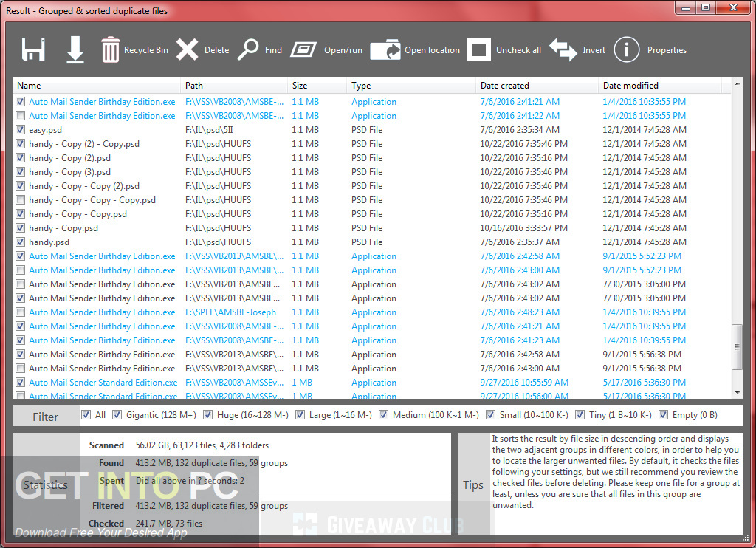Click the Scanned statistics value text

point(202,445)
